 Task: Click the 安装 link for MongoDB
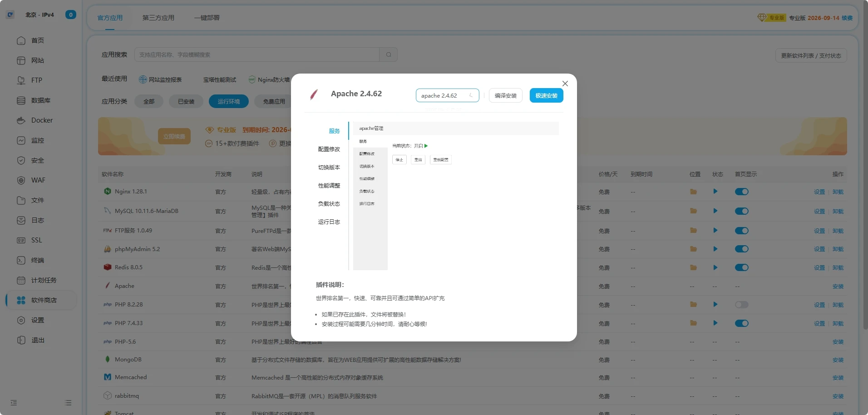[838, 360]
